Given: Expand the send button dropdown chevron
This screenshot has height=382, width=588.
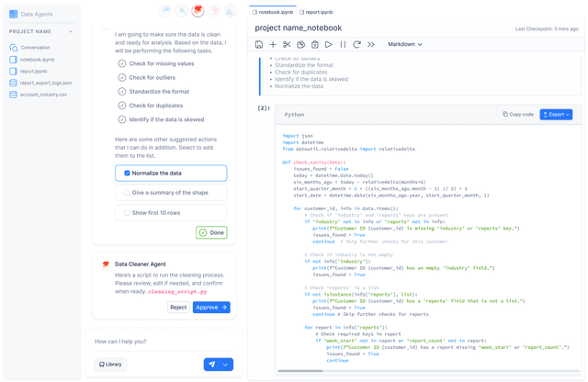Looking at the screenshot, I should tap(225, 365).
